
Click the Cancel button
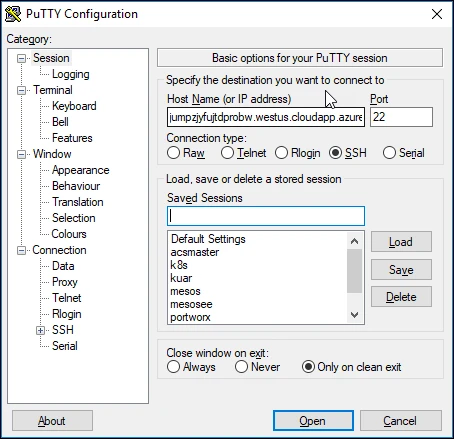click(x=401, y=421)
